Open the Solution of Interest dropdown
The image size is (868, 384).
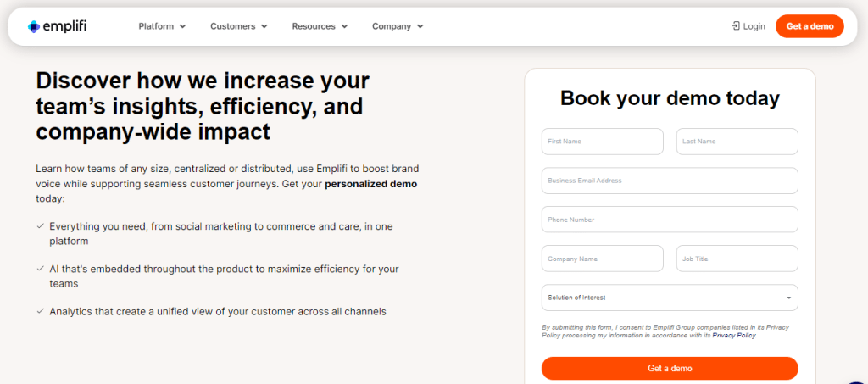(x=670, y=298)
